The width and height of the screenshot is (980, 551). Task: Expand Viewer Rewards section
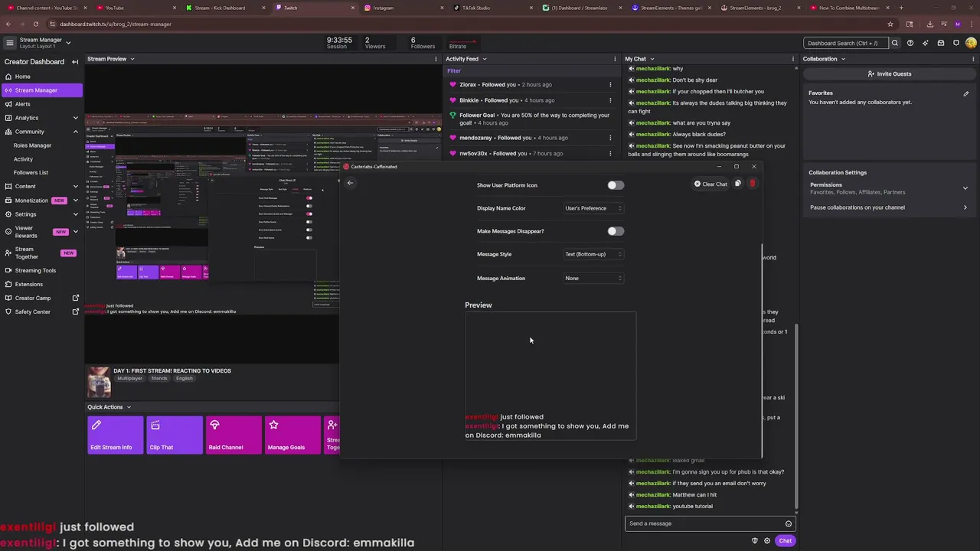(x=75, y=232)
